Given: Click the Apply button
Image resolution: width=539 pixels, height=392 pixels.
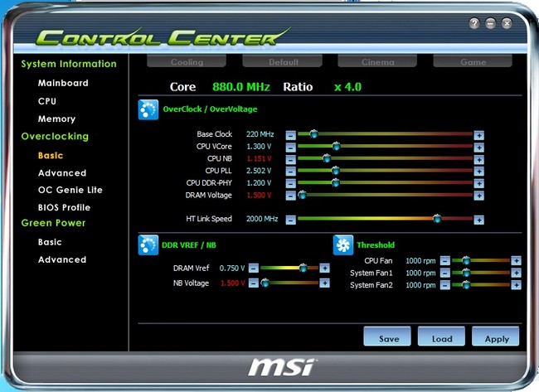Looking at the screenshot, I should (x=496, y=336).
